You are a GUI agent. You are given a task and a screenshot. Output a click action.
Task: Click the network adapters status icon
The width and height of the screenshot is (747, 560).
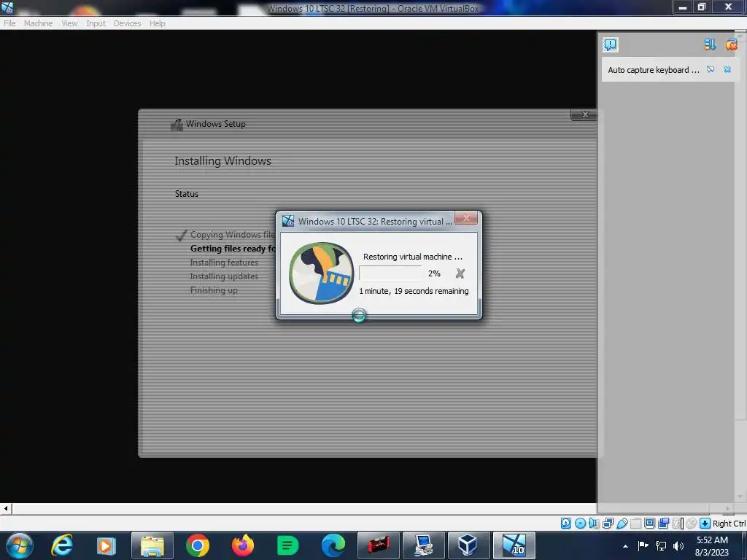point(608,524)
